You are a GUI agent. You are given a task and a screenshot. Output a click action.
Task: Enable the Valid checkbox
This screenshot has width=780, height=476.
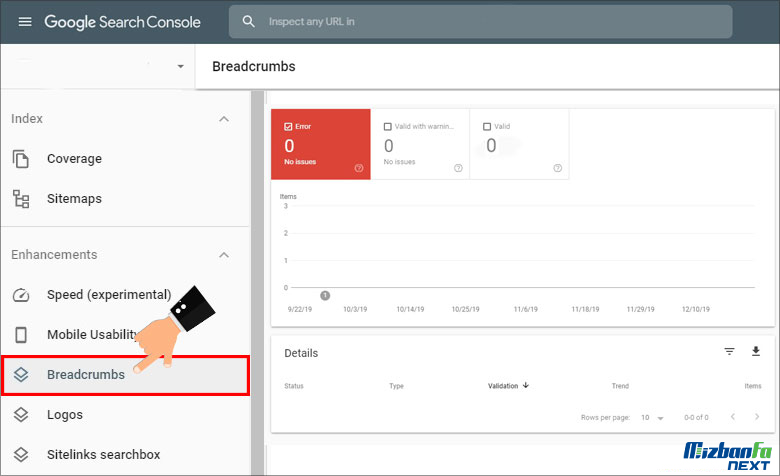click(487, 127)
